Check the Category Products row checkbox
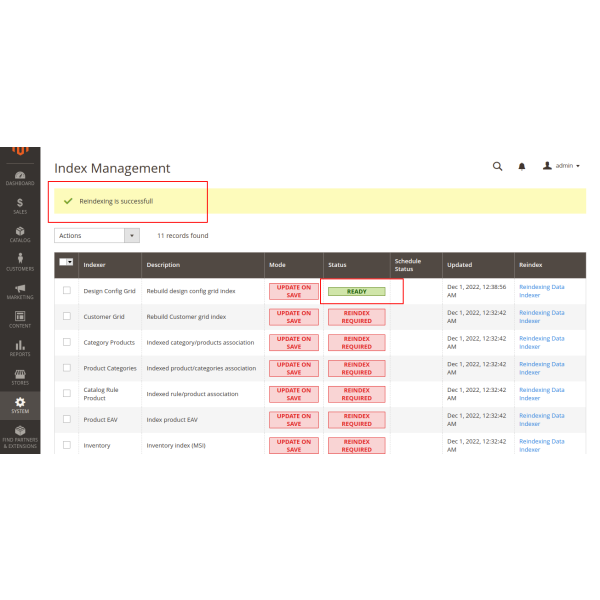This screenshot has height=600, width=600. point(67,342)
